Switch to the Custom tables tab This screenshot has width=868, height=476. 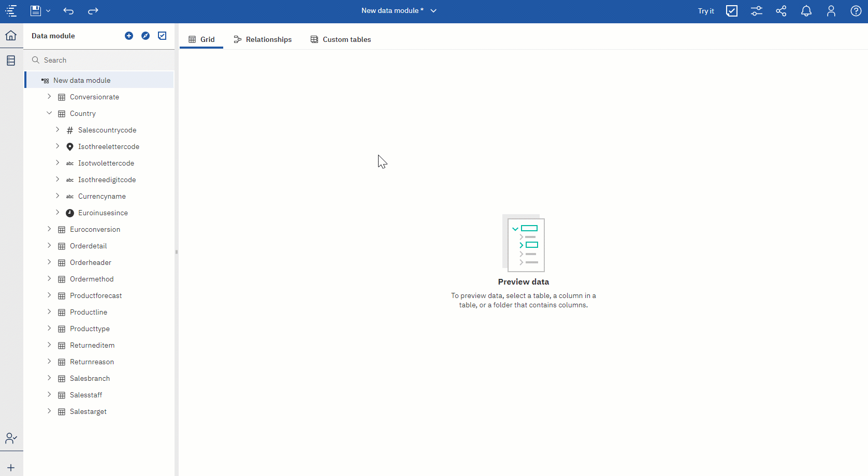[341, 39]
